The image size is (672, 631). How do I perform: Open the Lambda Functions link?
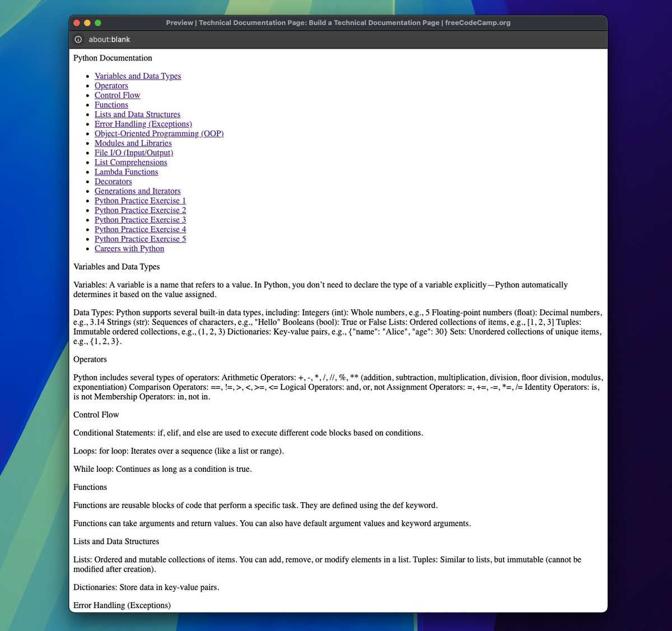click(127, 172)
